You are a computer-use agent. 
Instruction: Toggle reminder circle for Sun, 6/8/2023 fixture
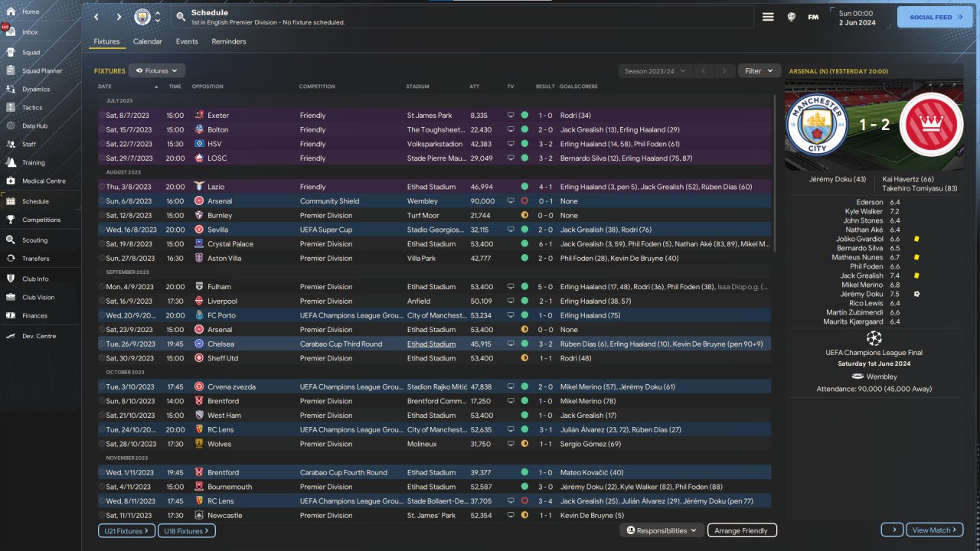tap(102, 201)
